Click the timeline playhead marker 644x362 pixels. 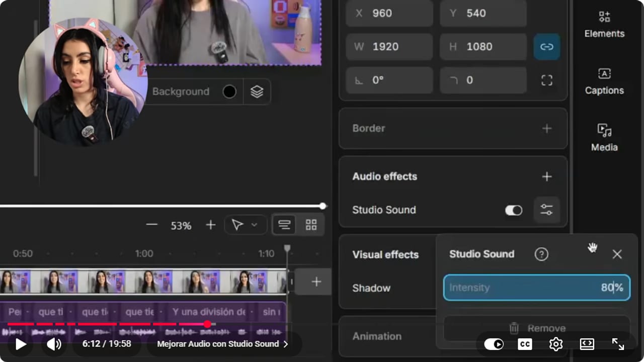(287, 249)
